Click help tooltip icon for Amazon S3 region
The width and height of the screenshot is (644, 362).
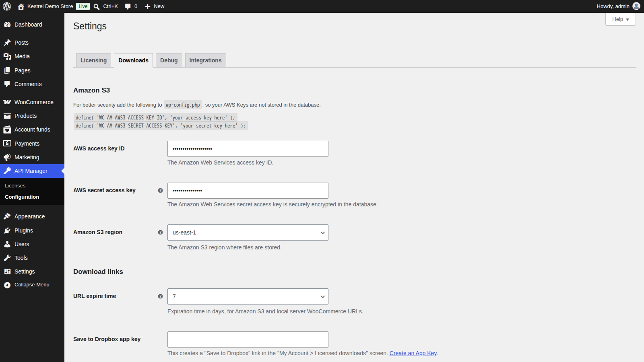click(x=160, y=232)
